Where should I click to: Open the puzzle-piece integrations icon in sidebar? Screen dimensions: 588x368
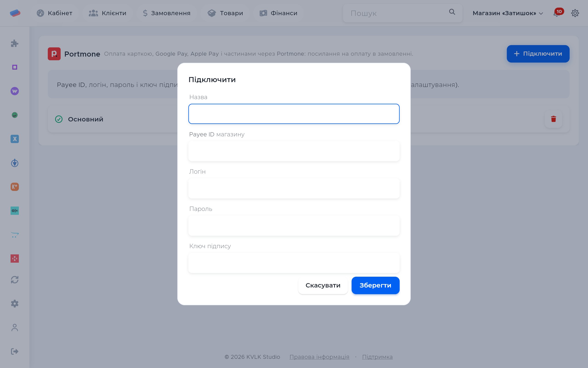[x=14, y=43]
